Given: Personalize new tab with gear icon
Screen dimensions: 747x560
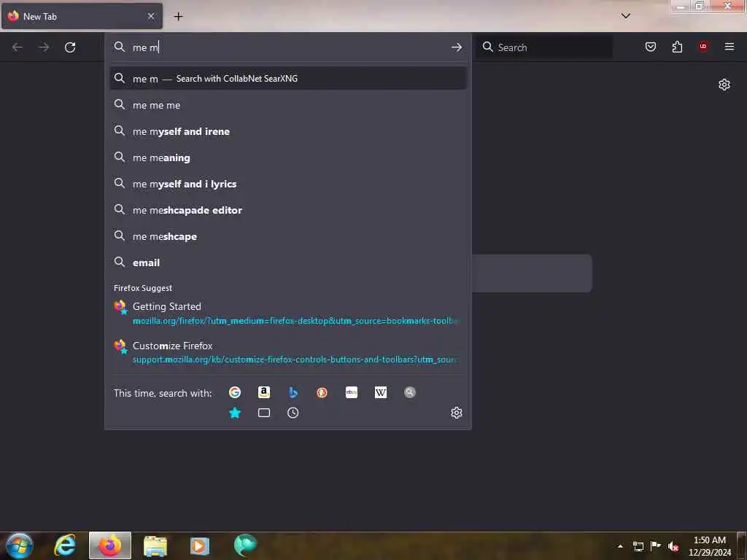Looking at the screenshot, I should [724, 85].
